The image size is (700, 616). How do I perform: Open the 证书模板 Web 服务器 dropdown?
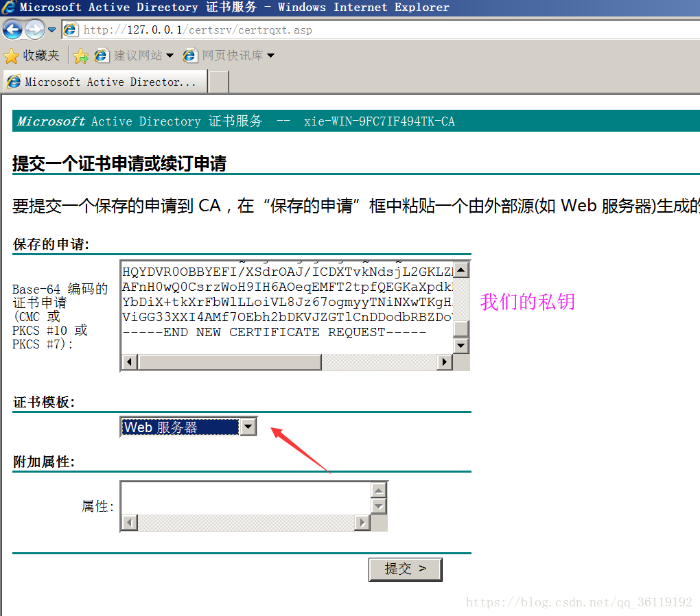click(248, 427)
